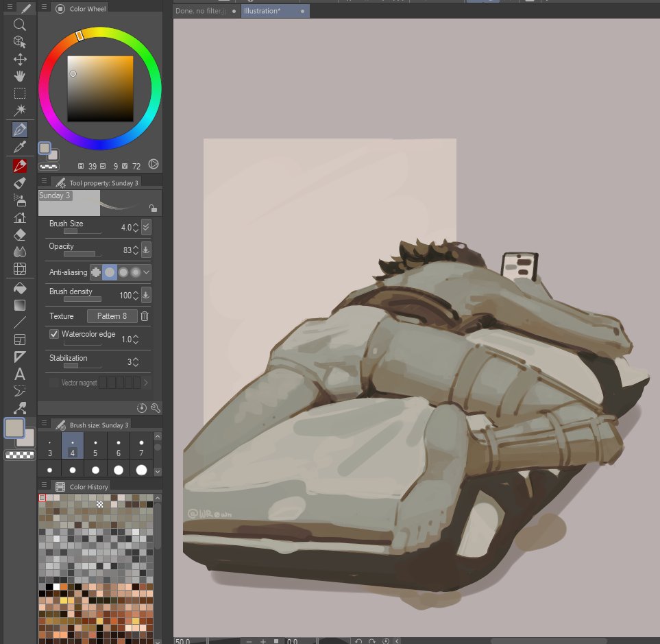Viewport: 660px width, 644px height.
Task: Pick brush size preset 7
Action: tap(141, 446)
